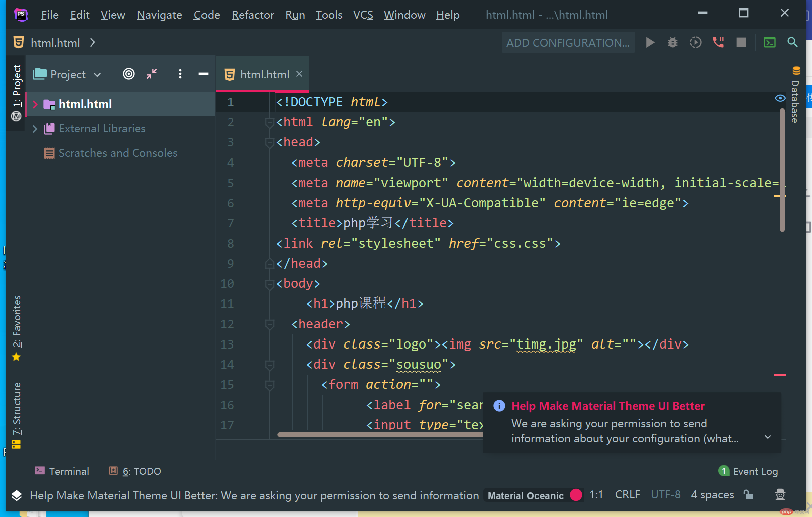Toggle read-only lock icon in the status bar
812x517 pixels.
[x=749, y=495]
